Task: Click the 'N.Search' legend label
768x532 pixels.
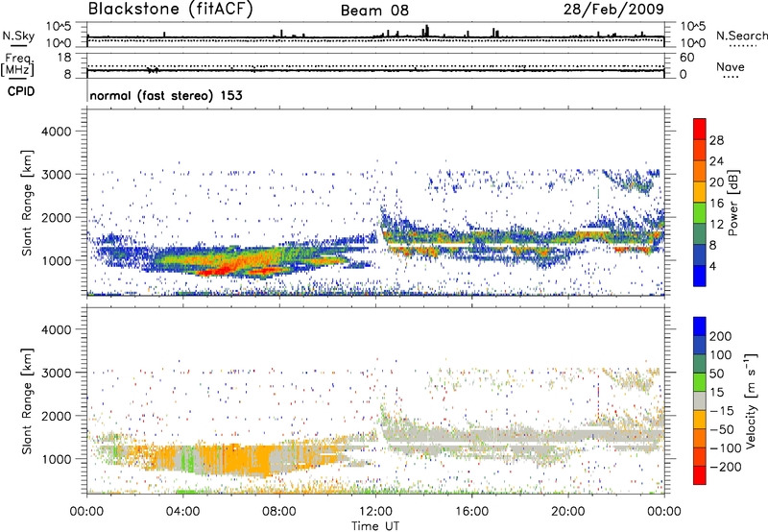Action: [741, 36]
